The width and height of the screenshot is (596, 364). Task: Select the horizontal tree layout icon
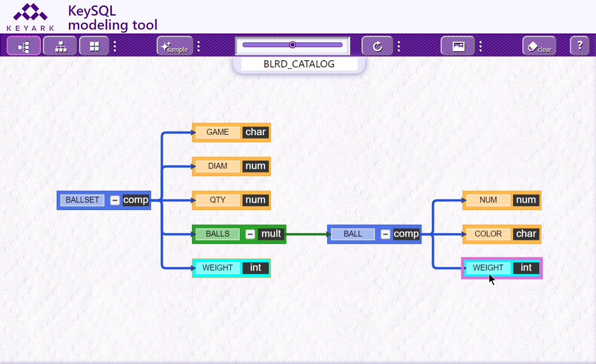point(24,46)
